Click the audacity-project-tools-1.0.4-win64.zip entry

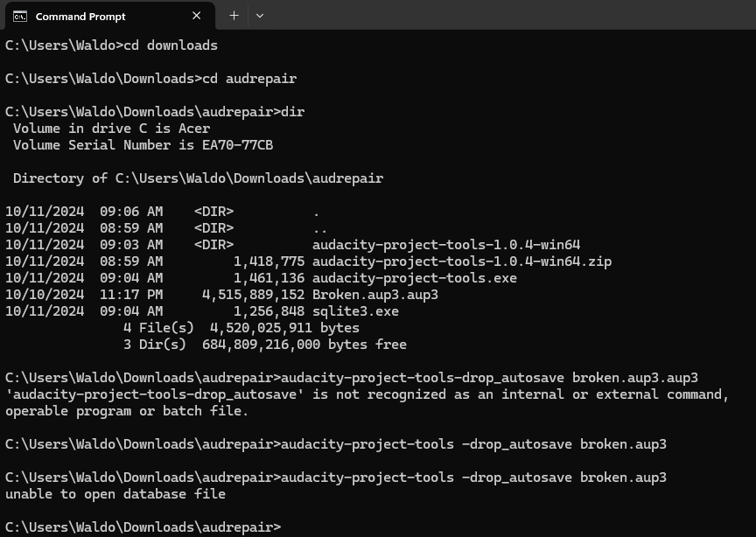tap(461, 262)
